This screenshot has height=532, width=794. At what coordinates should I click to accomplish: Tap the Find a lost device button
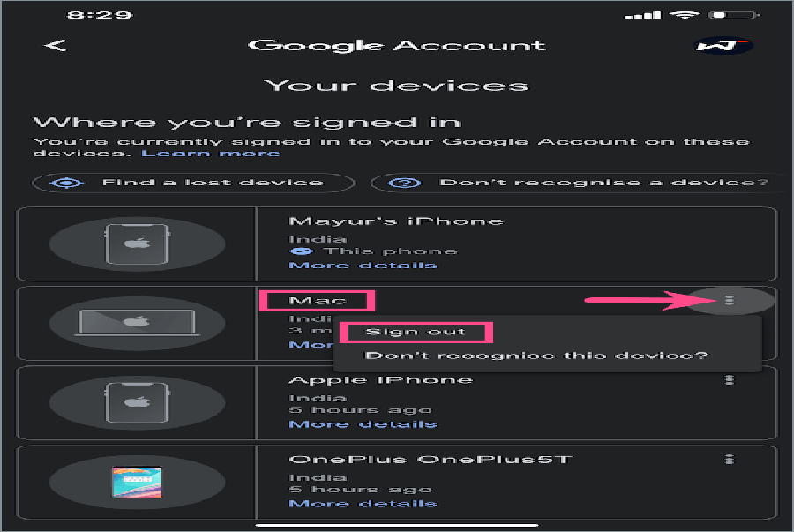coord(193,183)
